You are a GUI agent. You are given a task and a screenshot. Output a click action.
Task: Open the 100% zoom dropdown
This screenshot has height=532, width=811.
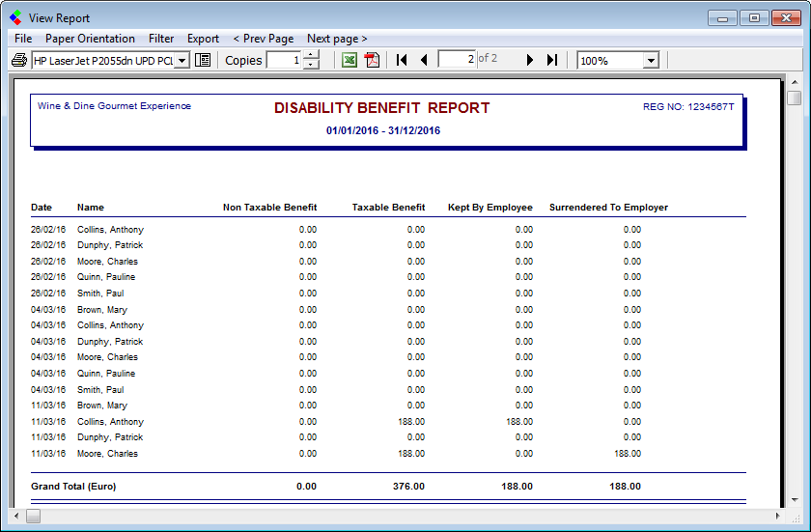(x=651, y=61)
